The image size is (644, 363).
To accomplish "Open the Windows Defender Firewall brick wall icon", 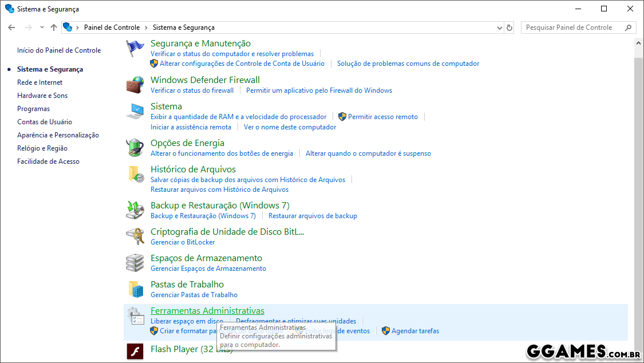I will click(135, 85).
